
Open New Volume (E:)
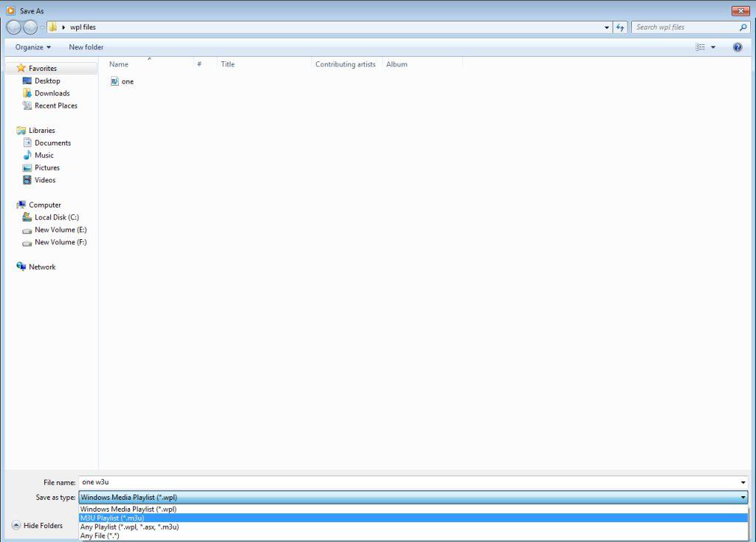[x=61, y=230]
